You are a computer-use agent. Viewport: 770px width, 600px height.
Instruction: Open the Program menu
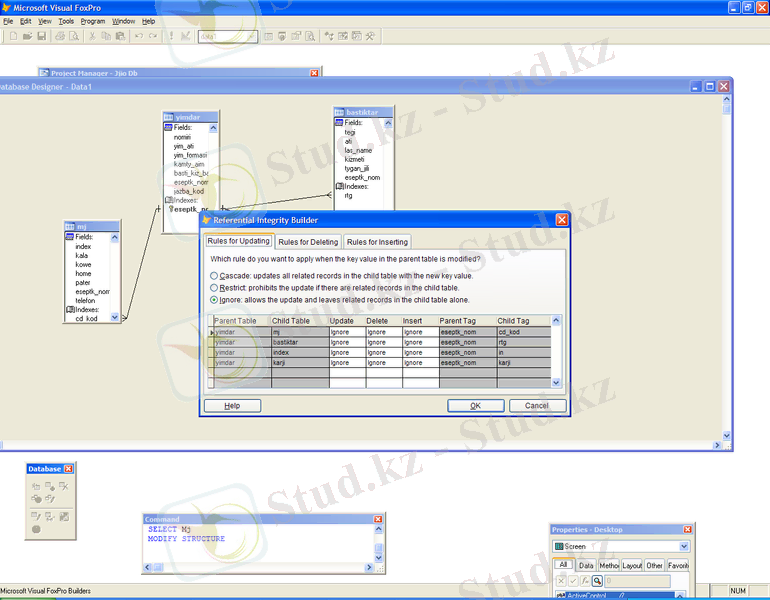92,20
